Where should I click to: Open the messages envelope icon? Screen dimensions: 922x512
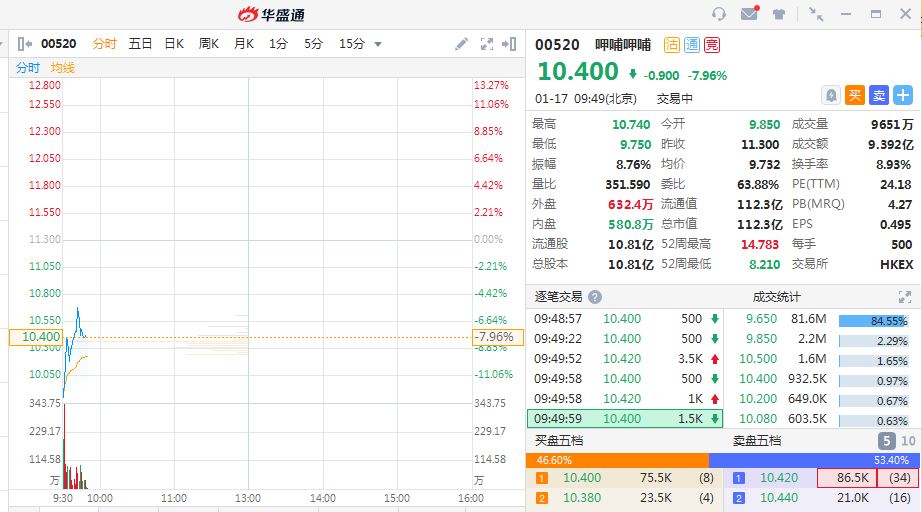(x=749, y=14)
